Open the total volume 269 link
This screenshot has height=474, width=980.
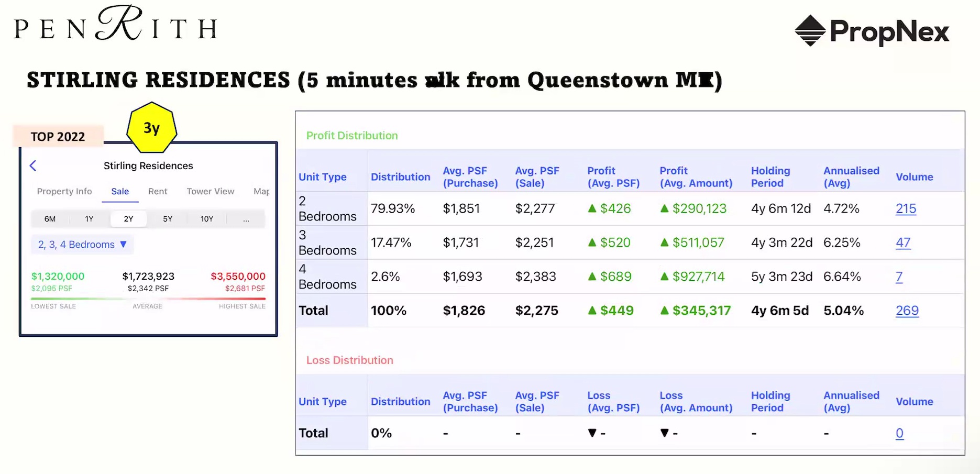pyautogui.click(x=907, y=311)
